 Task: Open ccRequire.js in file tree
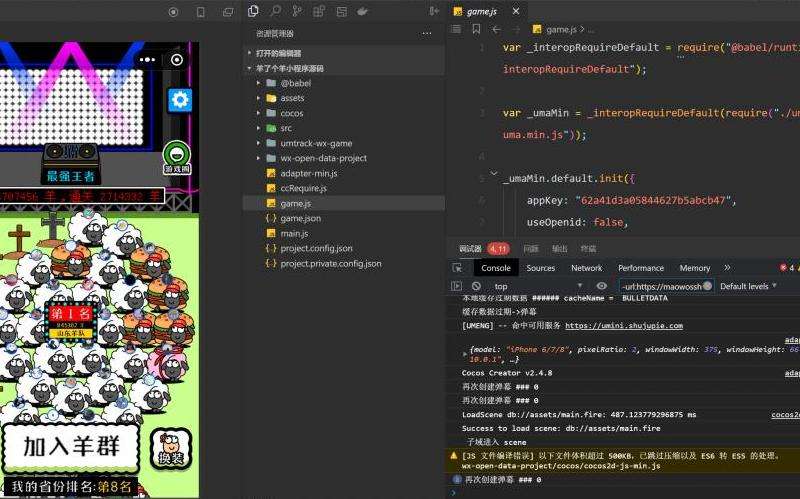[x=303, y=188]
